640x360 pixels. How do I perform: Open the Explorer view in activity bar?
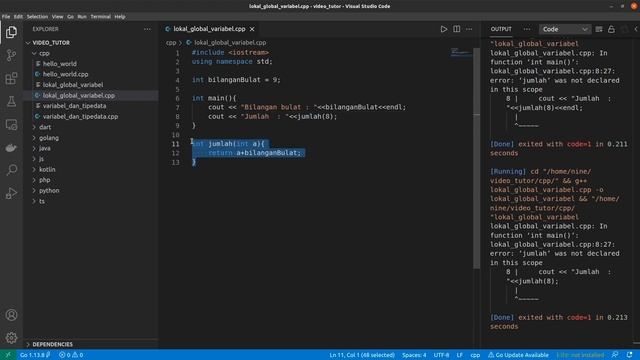[x=11, y=32]
